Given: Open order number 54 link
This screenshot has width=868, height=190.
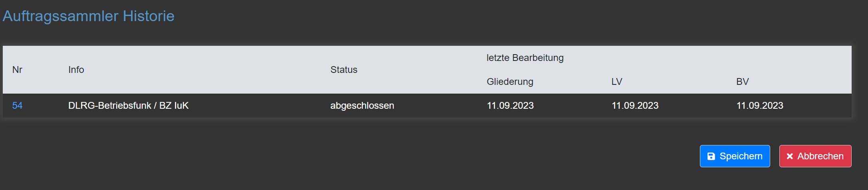Looking at the screenshot, I should coord(17,106).
